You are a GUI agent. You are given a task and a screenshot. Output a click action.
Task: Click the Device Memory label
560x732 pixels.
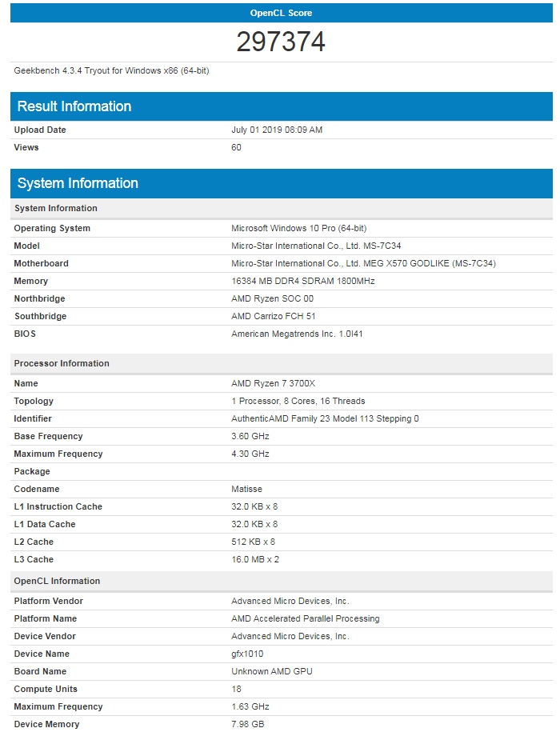click(x=46, y=724)
